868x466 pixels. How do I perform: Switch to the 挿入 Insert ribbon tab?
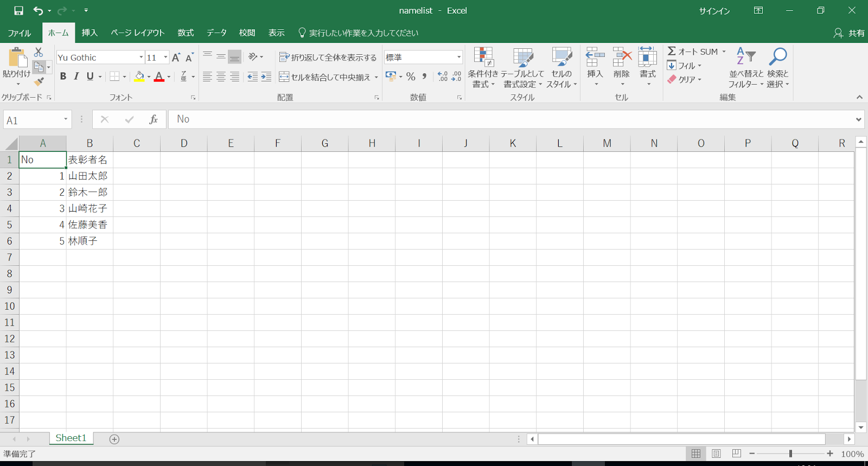coord(90,33)
